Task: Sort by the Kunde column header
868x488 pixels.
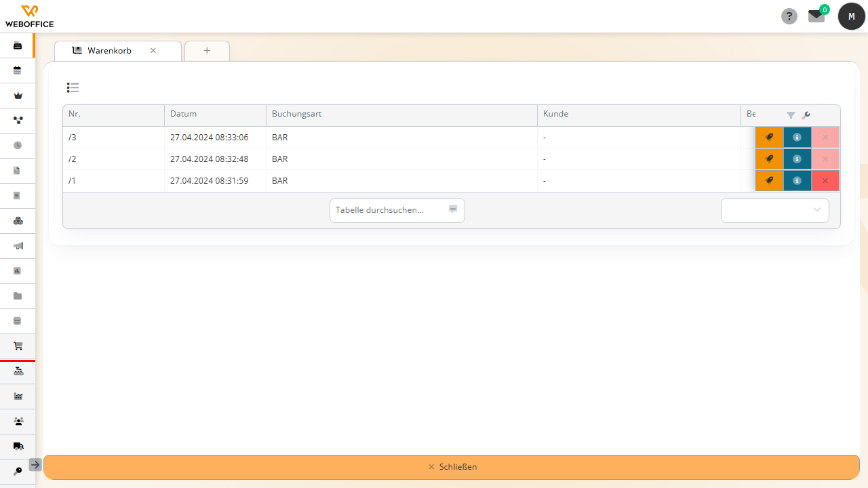Action: pos(639,115)
